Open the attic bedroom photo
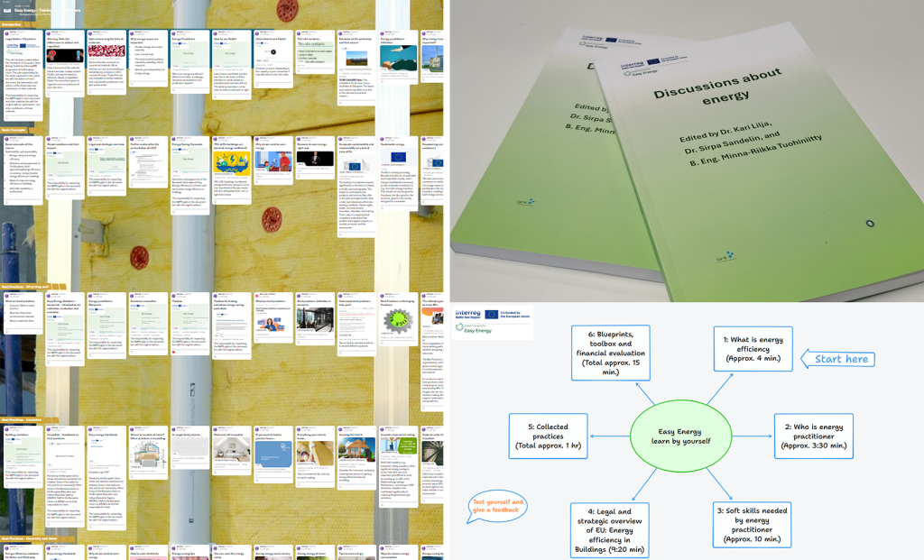 pos(232,451)
